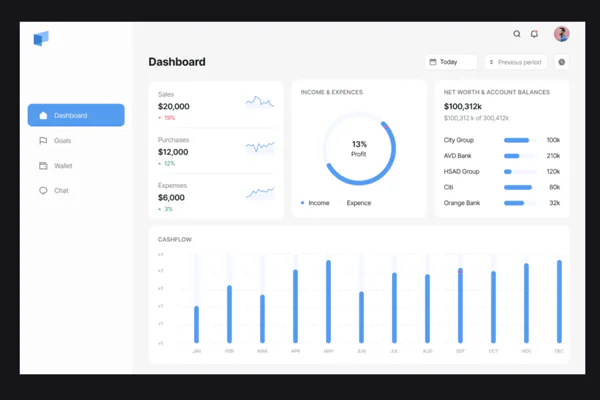The image size is (600, 400).
Task: Click the 80k amount for Citi
Action: click(554, 187)
